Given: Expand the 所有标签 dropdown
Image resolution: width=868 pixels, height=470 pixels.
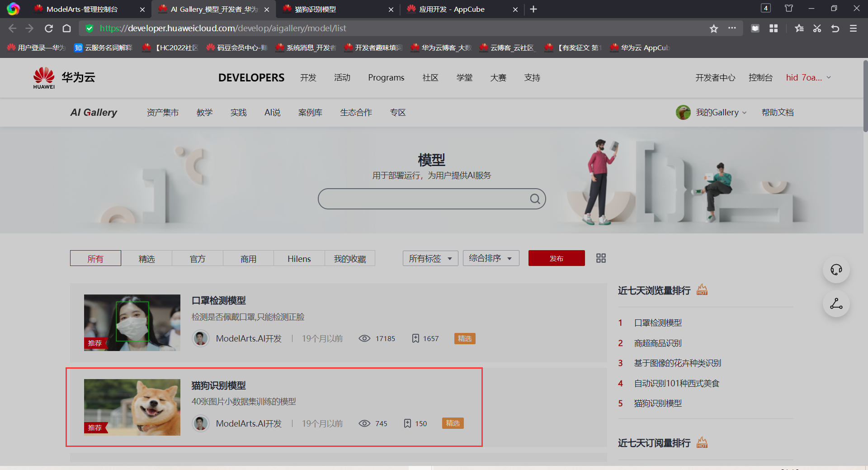Looking at the screenshot, I should (x=430, y=258).
